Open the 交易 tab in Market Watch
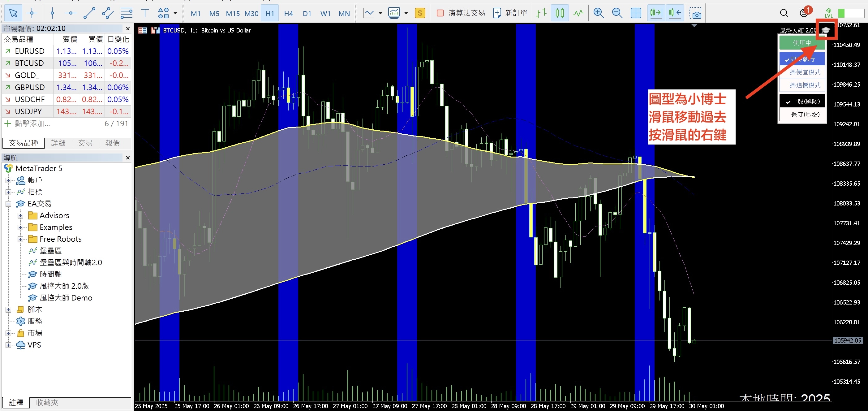 coord(85,143)
